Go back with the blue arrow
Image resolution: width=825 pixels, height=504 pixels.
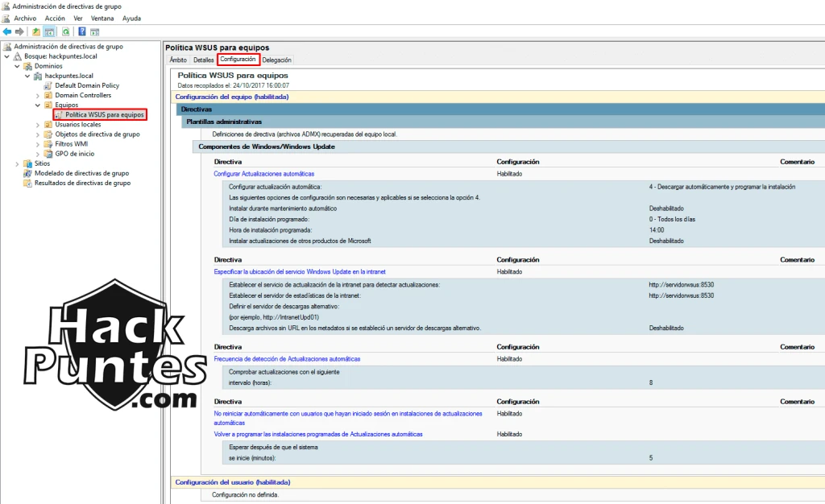coord(6,31)
